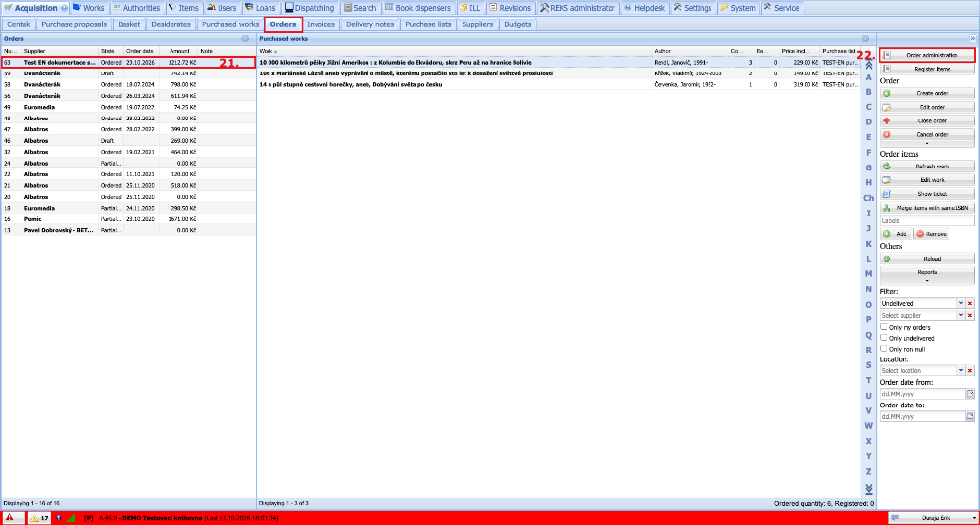Enable Only non null checkbox
The image size is (980, 525).
coord(884,348)
